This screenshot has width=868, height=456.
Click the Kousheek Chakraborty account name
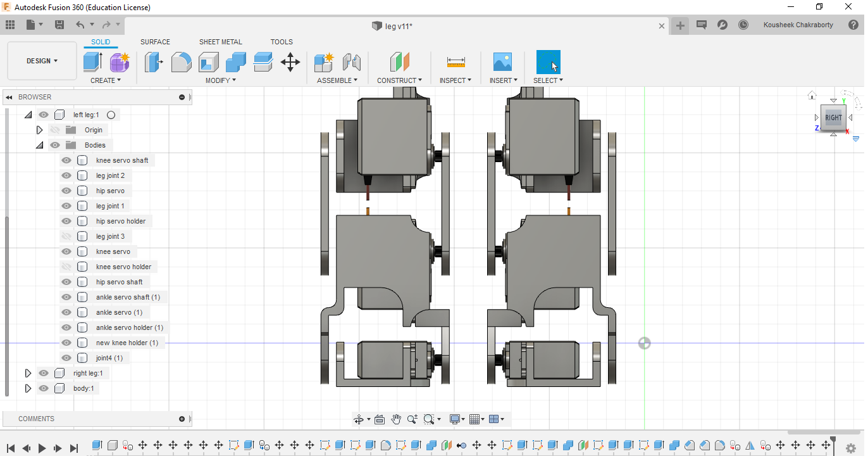pos(798,25)
